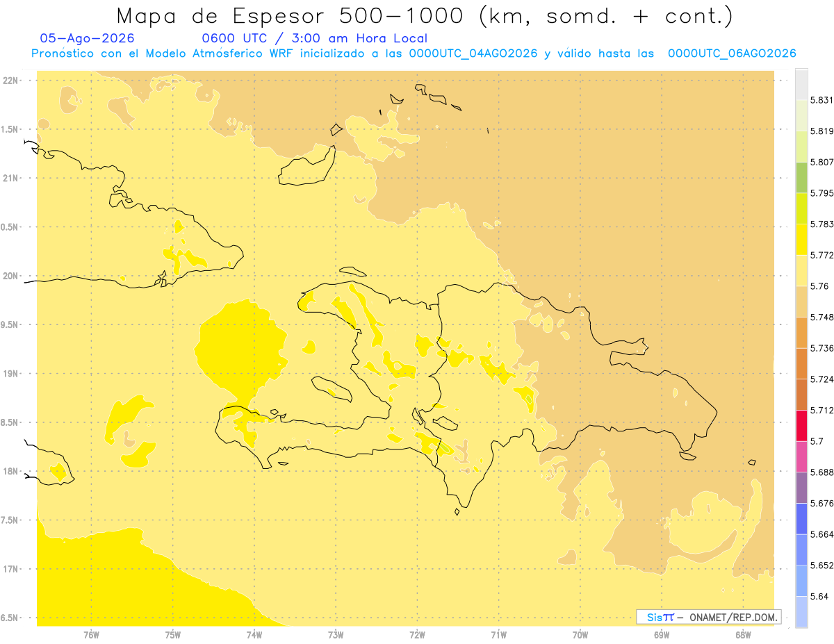Click the longitude label '74W'
This screenshot has width=834, height=644.
click(x=254, y=635)
